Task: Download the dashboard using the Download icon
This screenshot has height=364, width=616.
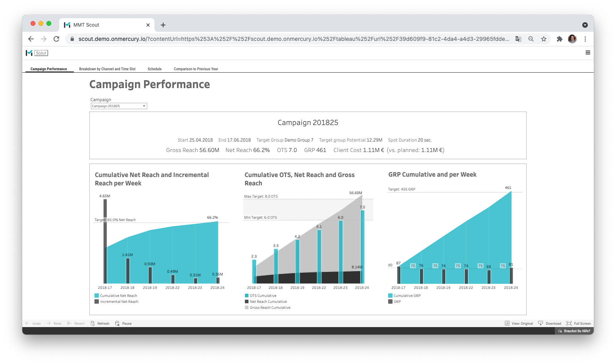Action: 550,323
